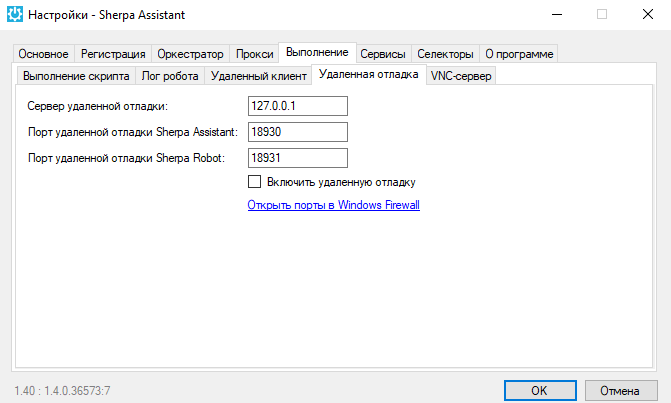Screen dimensions: 671x403
Task: Open the Регистрация tab
Action: pos(113,54)
